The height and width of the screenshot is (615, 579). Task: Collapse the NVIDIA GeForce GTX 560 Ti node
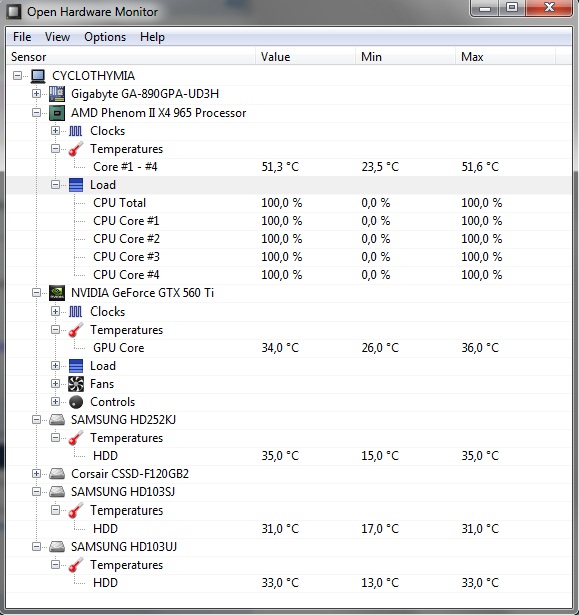coord(36,293)
